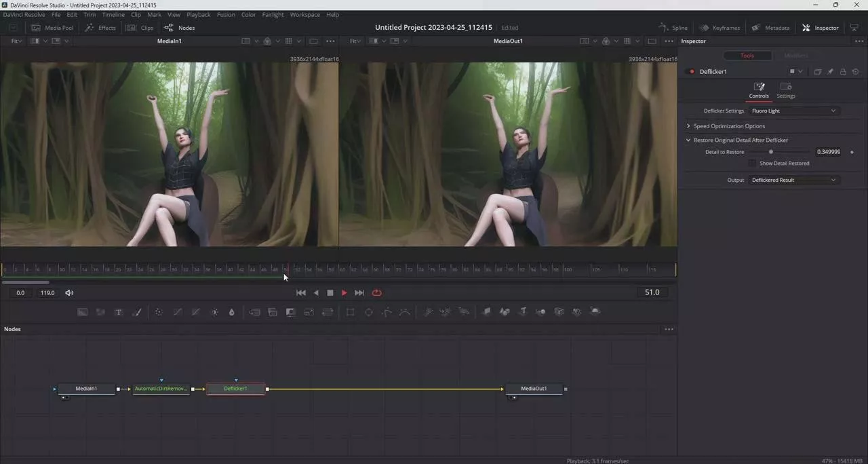Pin the Deflicker1 inspector controls
868x464 pixels.
click(830, 72)
